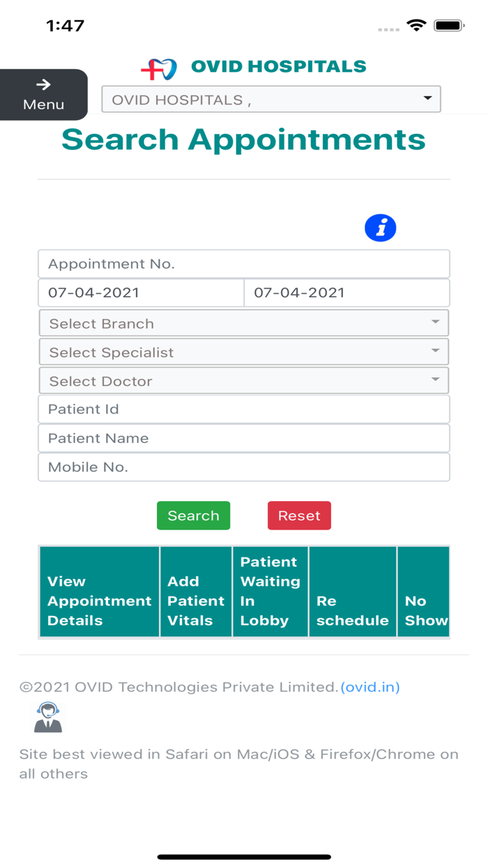Click the green Search button
Image resolution: width=488 pixels, height=868 pixels.
[193, 515]
